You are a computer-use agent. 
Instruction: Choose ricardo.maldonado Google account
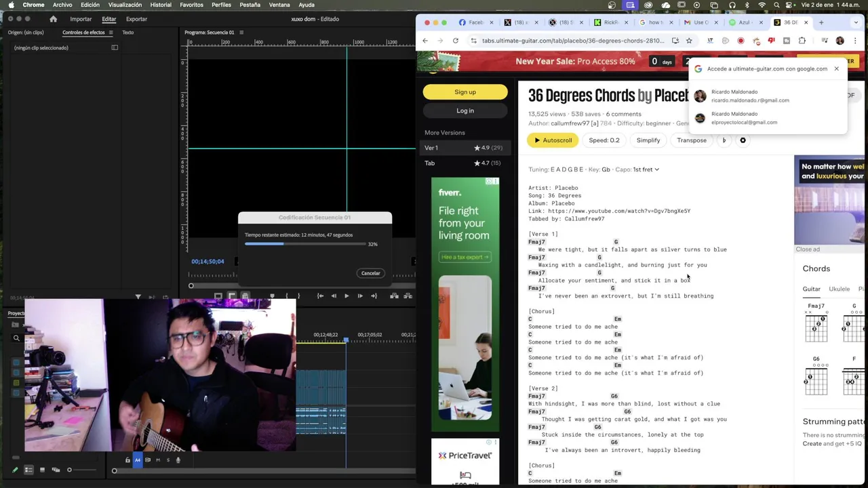click(767, 96)
